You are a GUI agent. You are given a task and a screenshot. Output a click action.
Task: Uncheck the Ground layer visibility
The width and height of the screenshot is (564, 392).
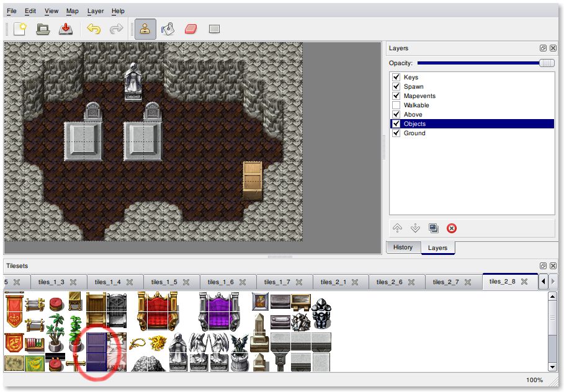click(x=396, y=133)
